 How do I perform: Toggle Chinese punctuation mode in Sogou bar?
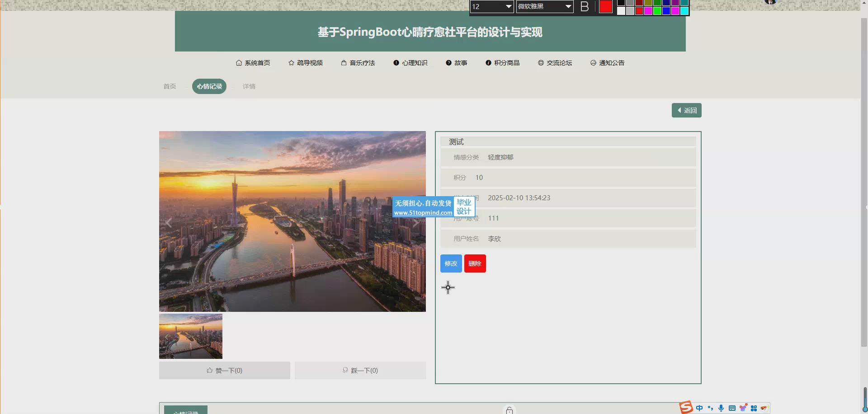(x=710, y=408)
